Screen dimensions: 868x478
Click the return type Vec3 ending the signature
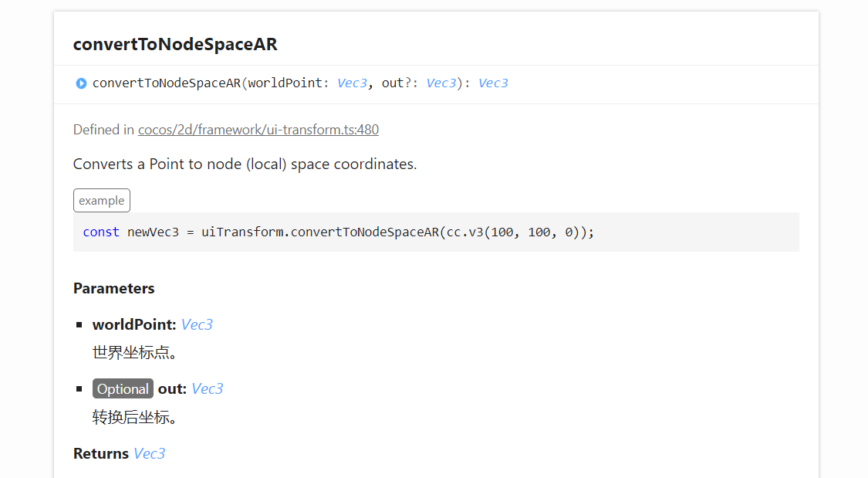click(x=493, y=83)
